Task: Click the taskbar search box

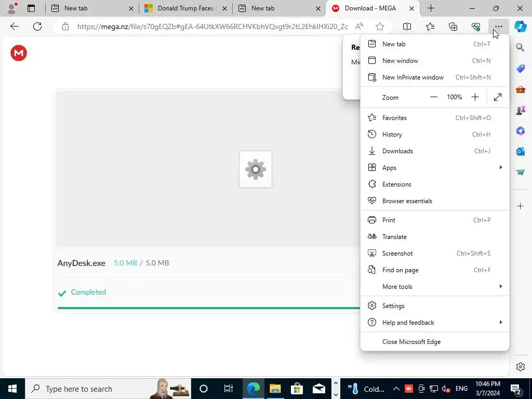Action: tap(108, 389)
